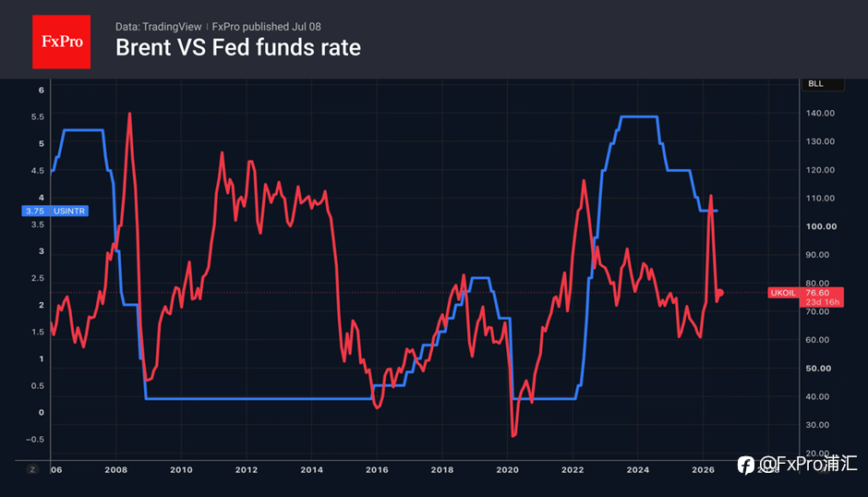Select the red UKOIL price label
This screenshot has height=497, width=868.
coord(783,293)
